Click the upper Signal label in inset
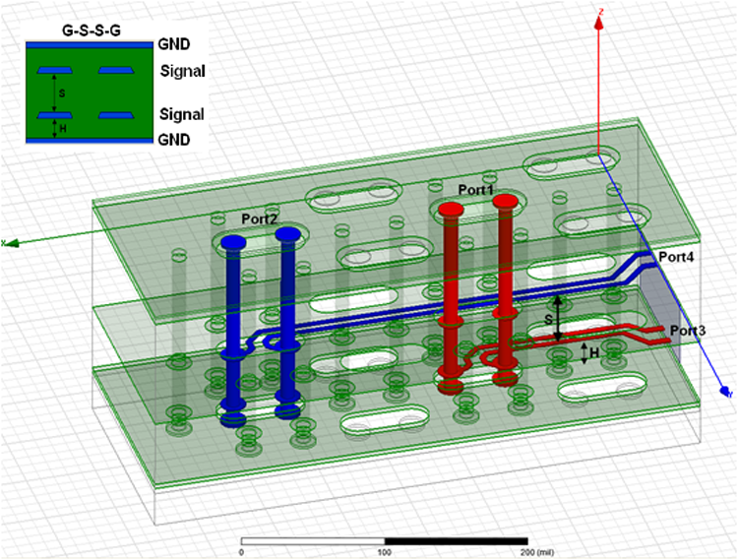738x560 pixels. click(183, 71)
